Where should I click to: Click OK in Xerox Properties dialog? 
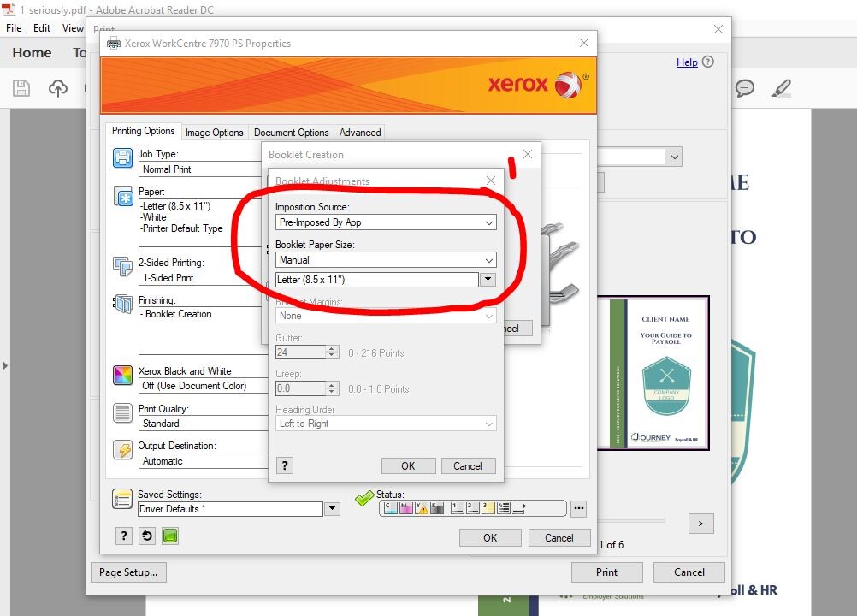[490, 538]
